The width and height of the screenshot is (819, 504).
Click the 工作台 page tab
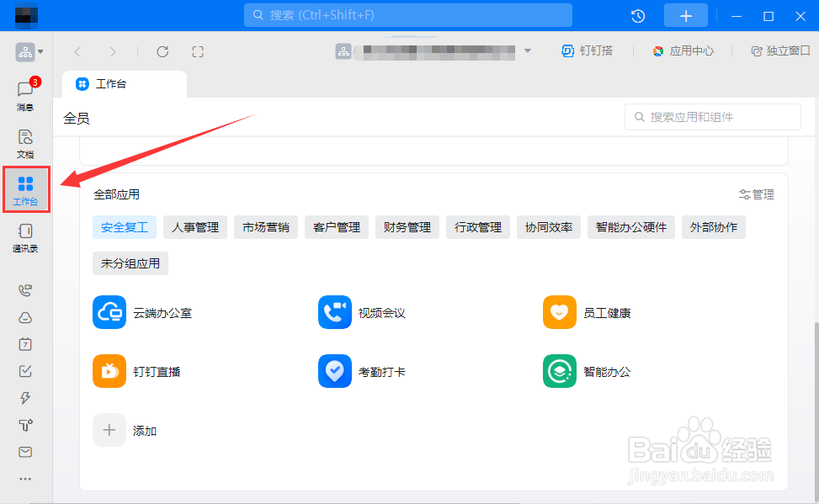tap(125, 84)
